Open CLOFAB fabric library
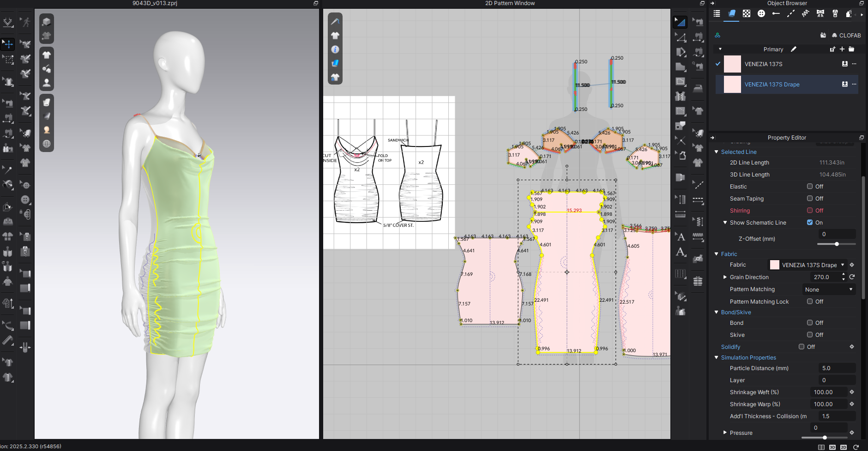 coord(846,35)
